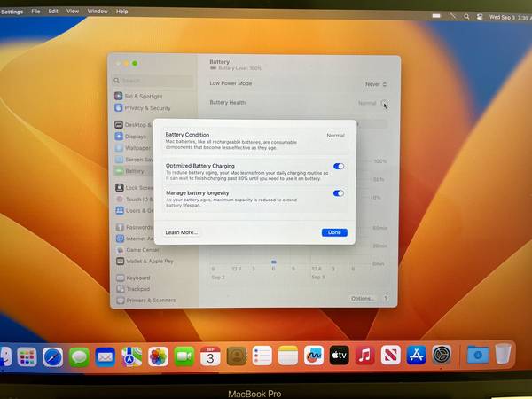Viewport: 532px width, 399px height.
Task: Open the Photos app icon
Action: pos(158,356)
